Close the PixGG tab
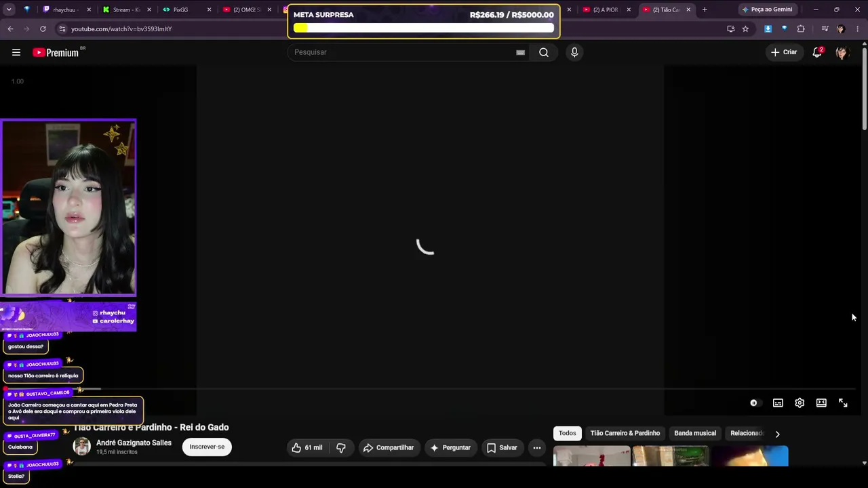The width and height of the screenshot is (868, 488). pyautogui.click(x=209, y=9)
